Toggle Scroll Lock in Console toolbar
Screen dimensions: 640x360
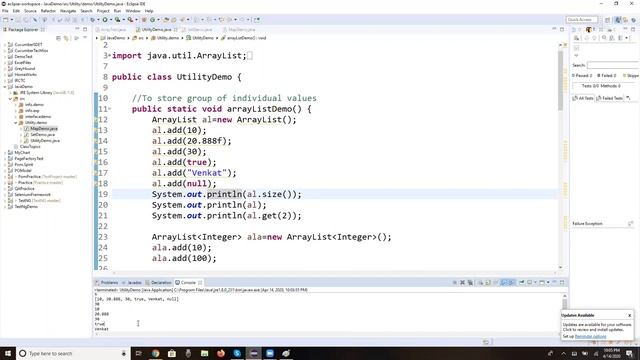click(x=488, y=282)
